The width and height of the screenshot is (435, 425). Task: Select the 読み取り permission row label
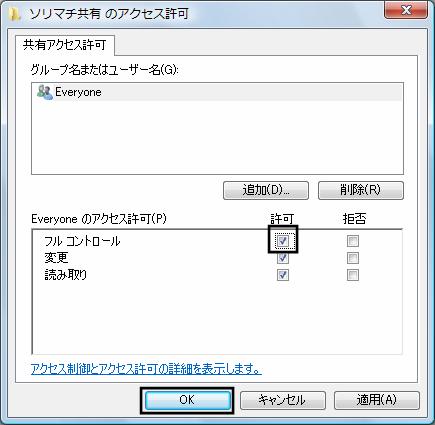point(66,275)
